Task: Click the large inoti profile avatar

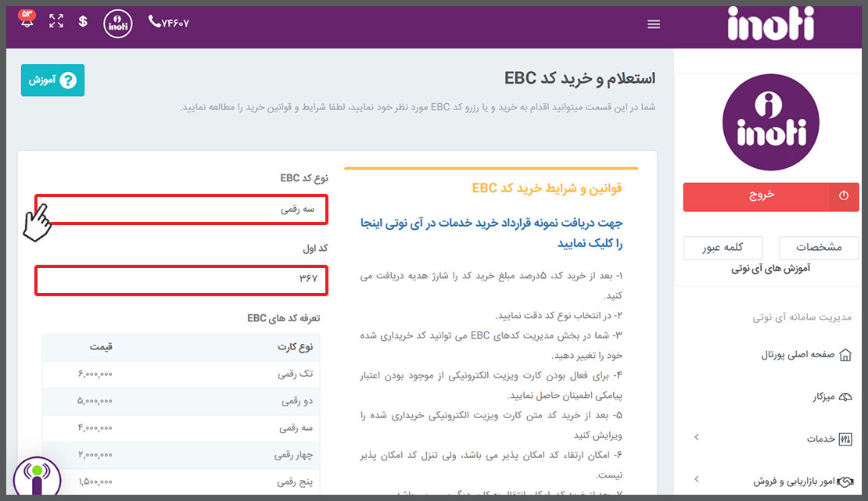Action: pos(770,123)
